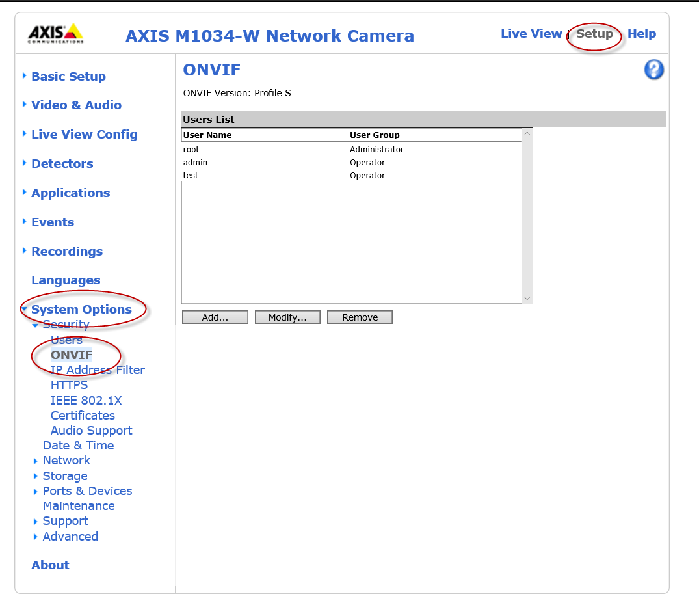Open the Video & Audio menu
Image resolution: width=699 pixels, height=616 pixels.
tap(76, 105)
